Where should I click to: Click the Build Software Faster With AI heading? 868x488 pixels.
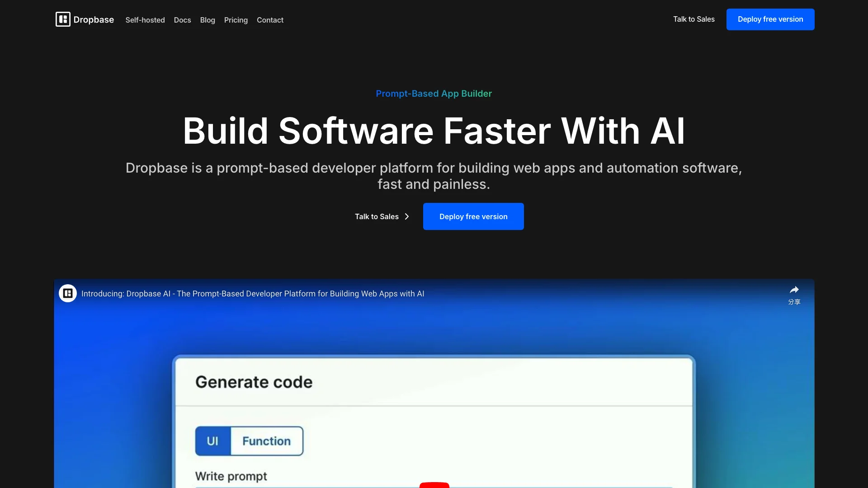point(434,131)
